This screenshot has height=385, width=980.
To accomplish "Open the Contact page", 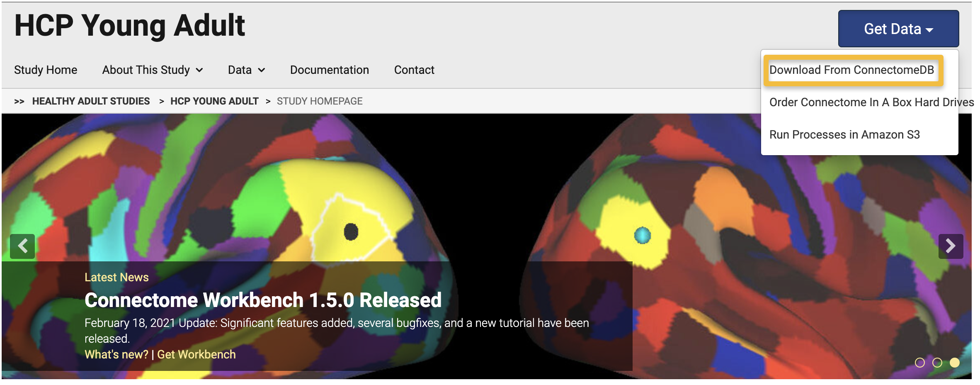I will click(414, 70).
